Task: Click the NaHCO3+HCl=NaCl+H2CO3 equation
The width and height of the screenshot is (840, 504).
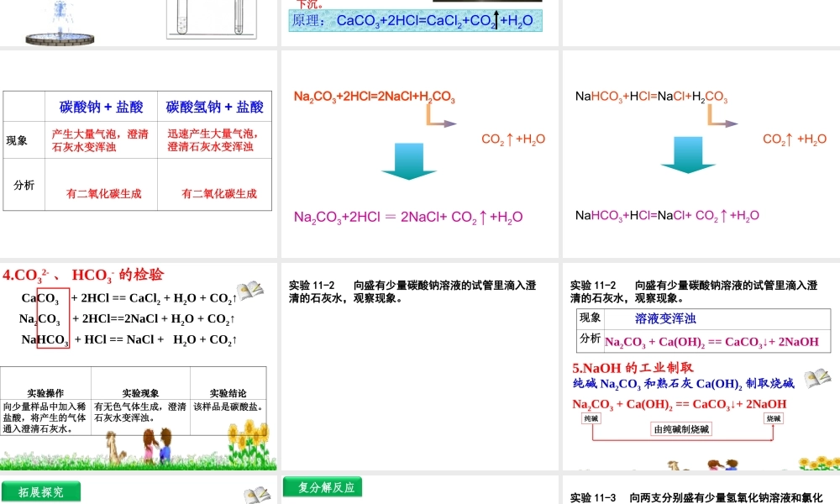Action: [x=651, y=97]
